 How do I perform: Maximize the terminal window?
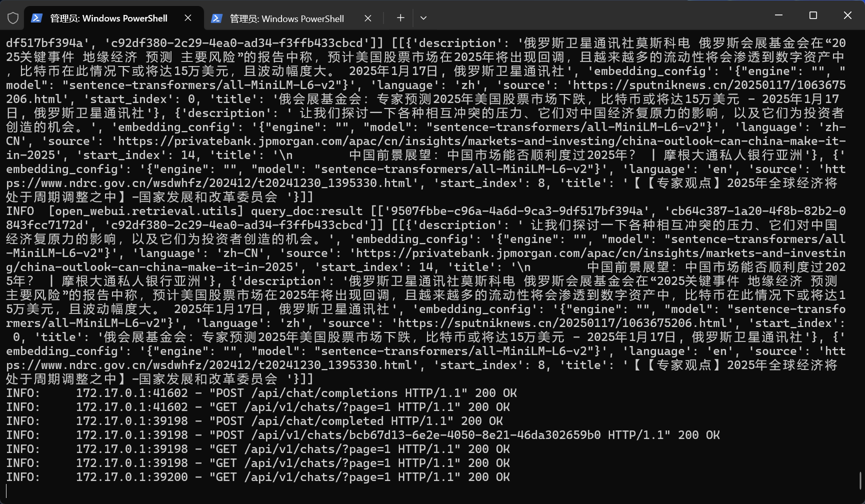(813, 15)
